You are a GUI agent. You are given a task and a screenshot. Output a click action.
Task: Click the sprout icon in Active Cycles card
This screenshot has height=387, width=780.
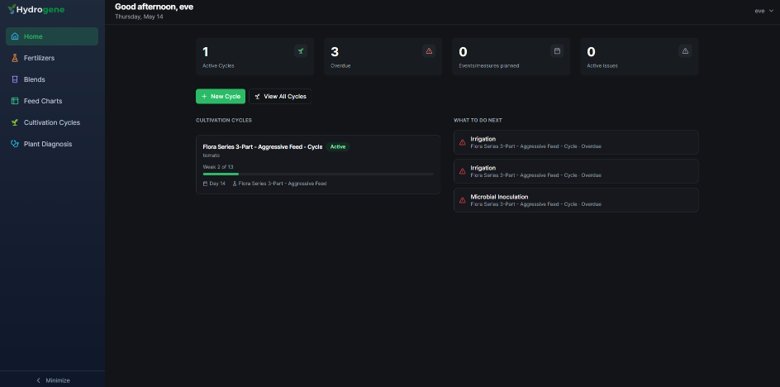300,51
